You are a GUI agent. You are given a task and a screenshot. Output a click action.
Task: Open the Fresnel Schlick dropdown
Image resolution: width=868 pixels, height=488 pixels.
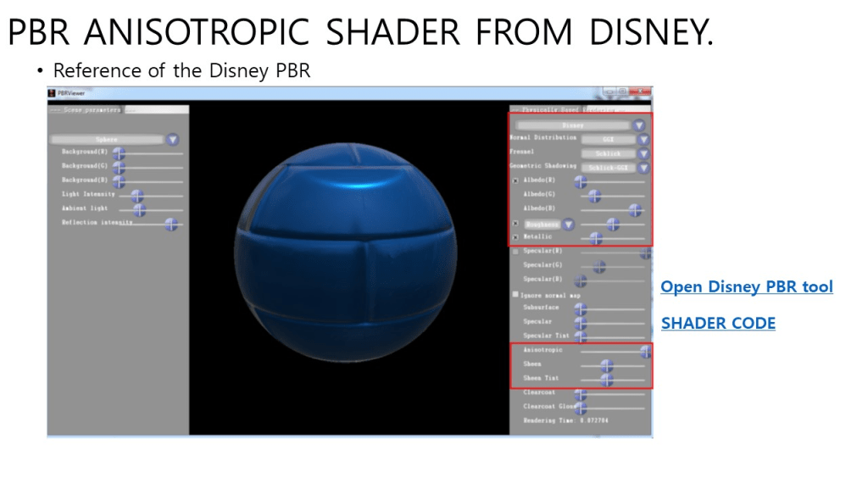643,153
